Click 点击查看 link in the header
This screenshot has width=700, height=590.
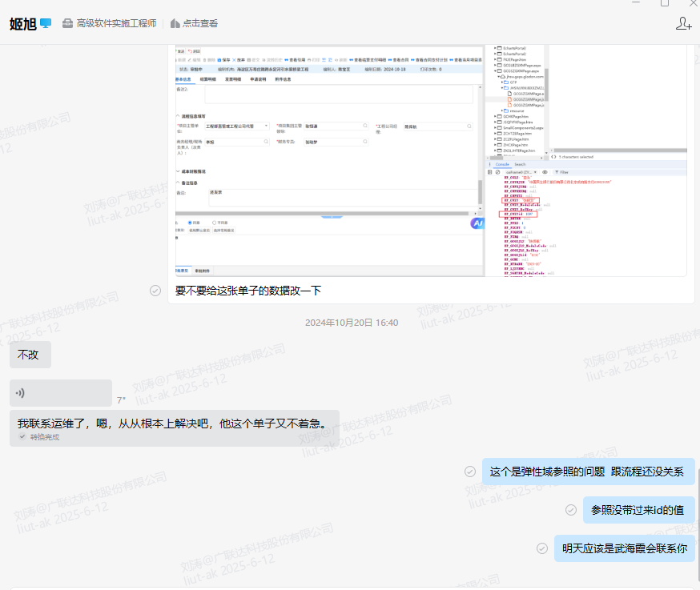pyautogui.click(x=200, y=24)
